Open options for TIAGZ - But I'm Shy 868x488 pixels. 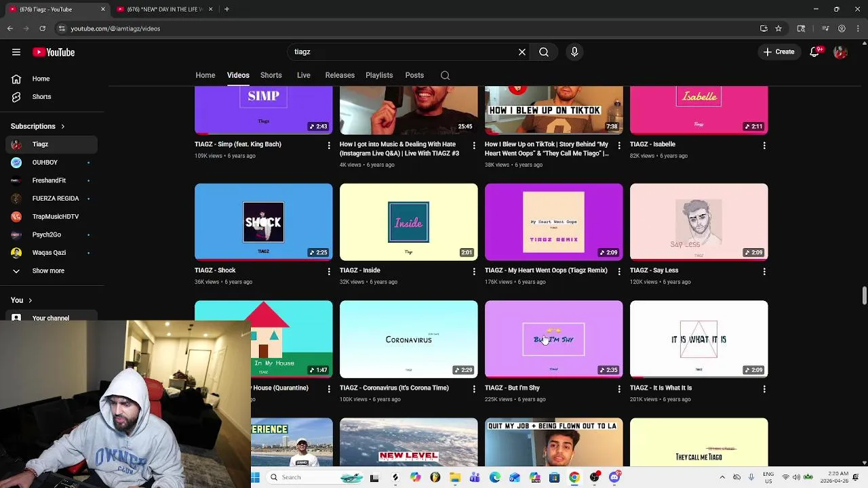point(619,389)
